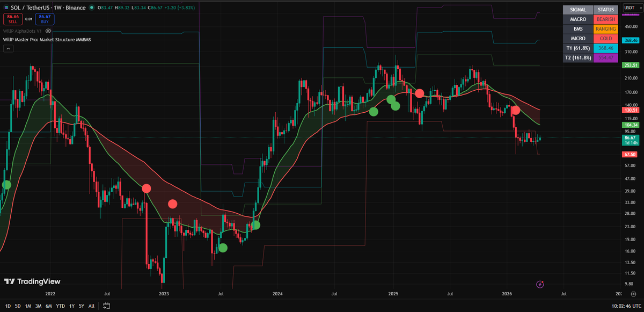
Task: Click the green market status dot
Action: 92,8
